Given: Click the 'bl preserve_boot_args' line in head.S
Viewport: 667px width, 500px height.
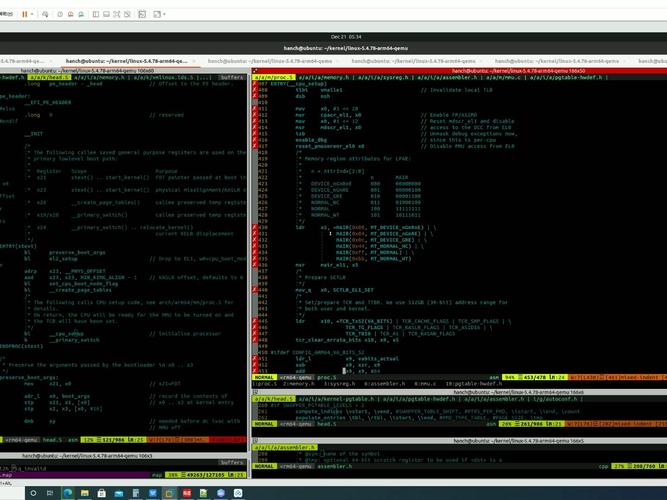Looking at the screenshot, I should (65, 253).
